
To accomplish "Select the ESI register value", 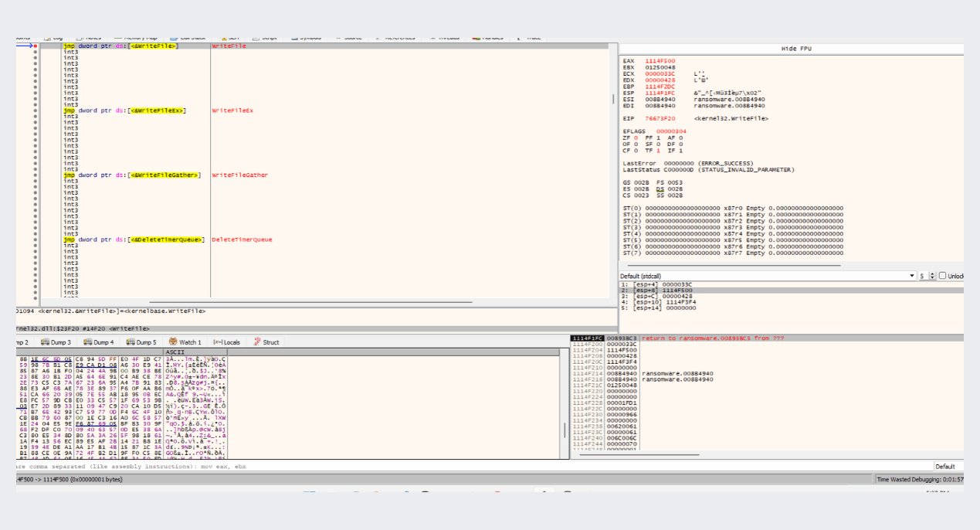I will [x=660, y=99].
